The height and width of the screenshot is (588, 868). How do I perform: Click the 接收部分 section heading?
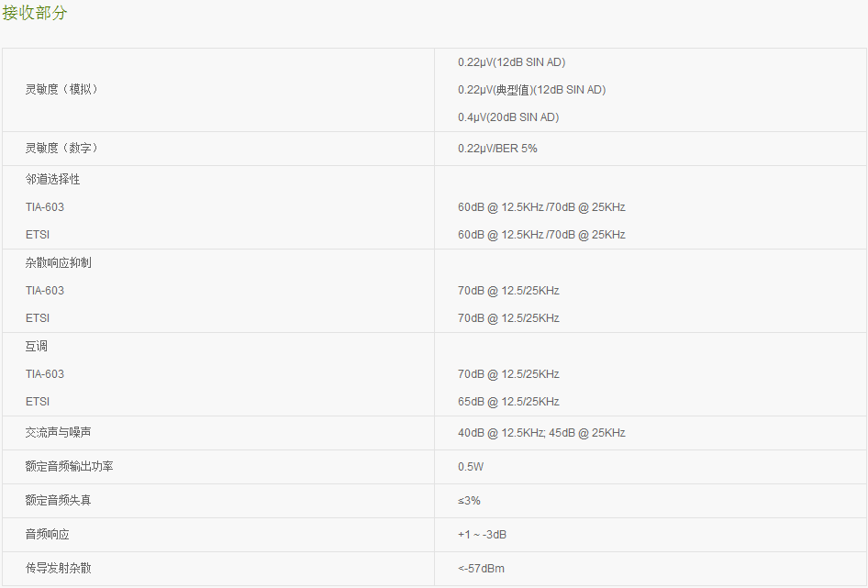tap(34, 13)
